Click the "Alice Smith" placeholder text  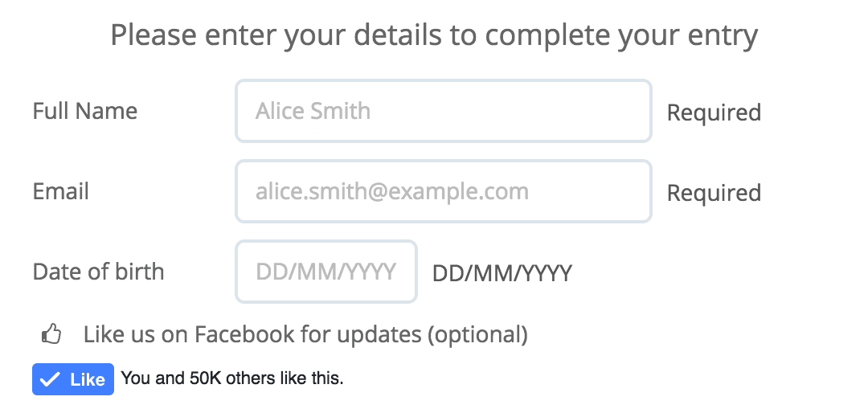(313, 111)
